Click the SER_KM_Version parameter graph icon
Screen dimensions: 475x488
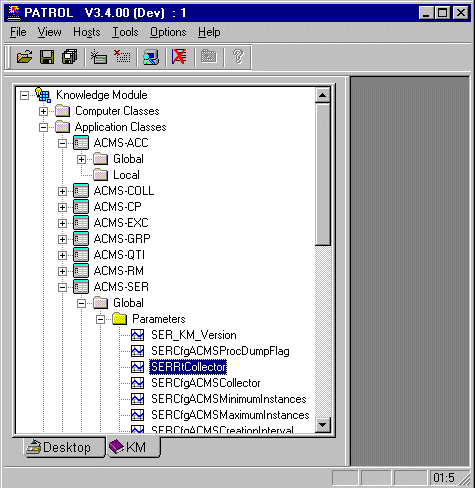point(138,335)
